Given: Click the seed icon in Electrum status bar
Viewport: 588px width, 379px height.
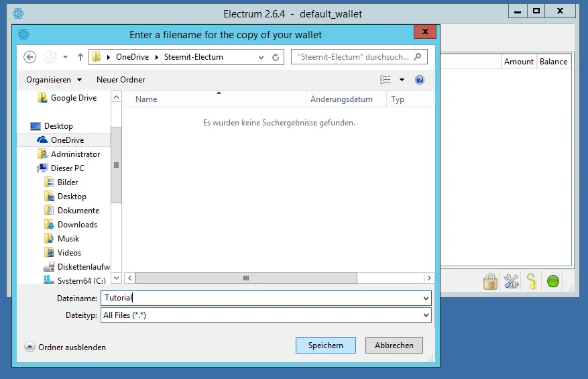Looking at the screenshot, I should click(x=532, y=281).
